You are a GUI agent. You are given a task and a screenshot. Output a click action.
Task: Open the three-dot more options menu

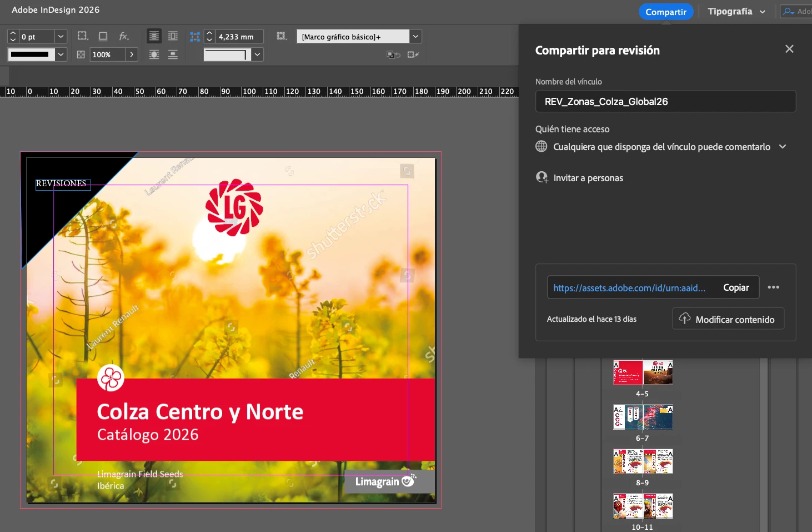pyautogui.click(x=774, y=287)
